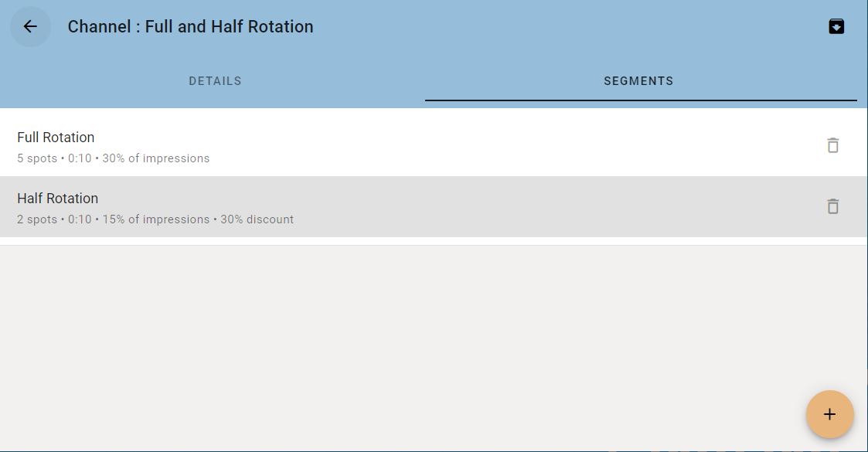This screenshot has width=868, height=452.
Task: Delete the Half Rotation segment via trash icon
Action: [832, 206]
